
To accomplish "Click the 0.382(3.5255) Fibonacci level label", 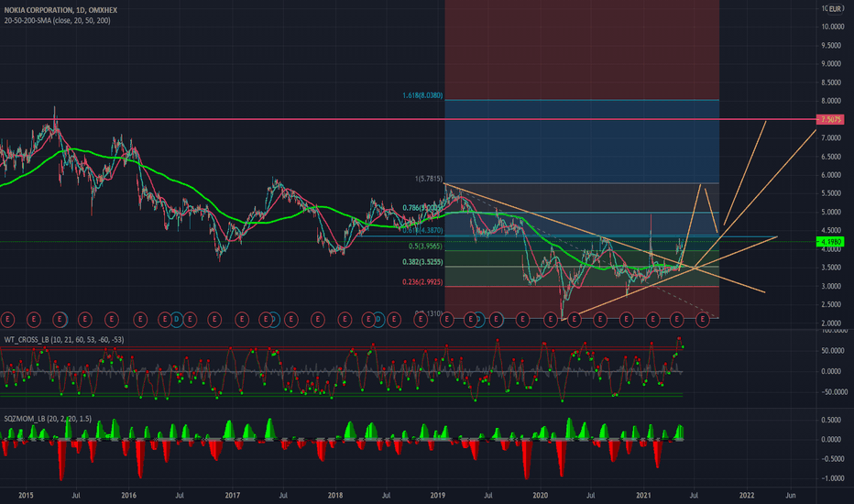I will pyautogui.click(x=422, y=262).
